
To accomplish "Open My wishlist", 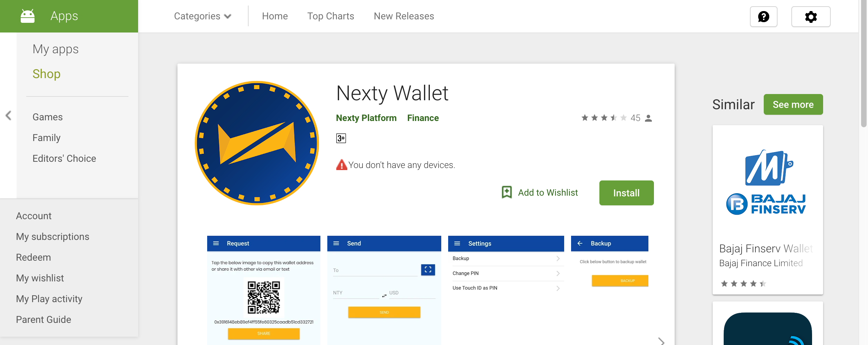I will pyautogui.click(x=40, y=278).
